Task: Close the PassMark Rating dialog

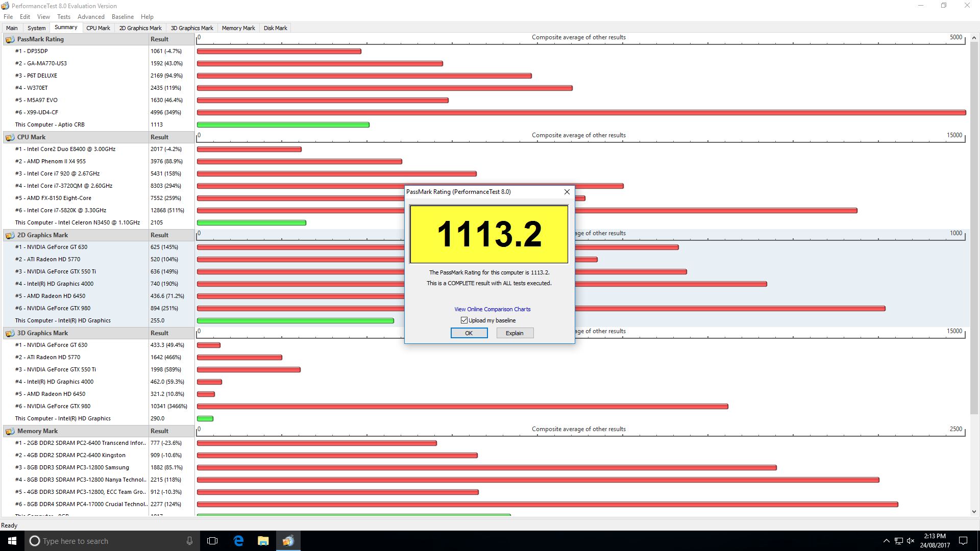Action: [567, 192]
